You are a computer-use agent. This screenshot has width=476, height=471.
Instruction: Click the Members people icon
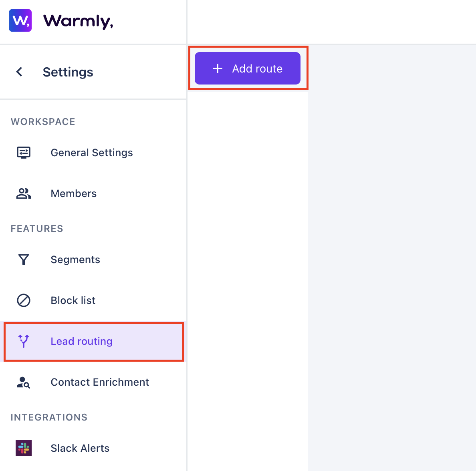point(23,193)
